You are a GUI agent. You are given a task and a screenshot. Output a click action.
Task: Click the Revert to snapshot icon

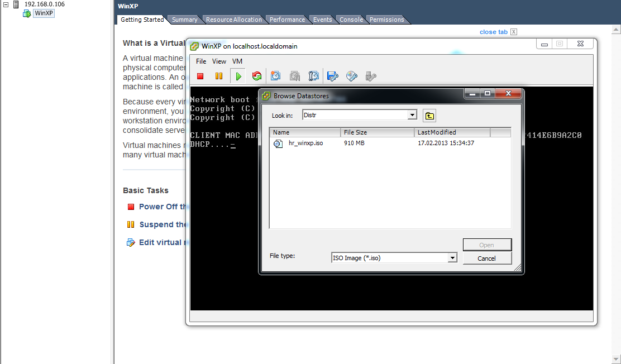coord(295,76)
